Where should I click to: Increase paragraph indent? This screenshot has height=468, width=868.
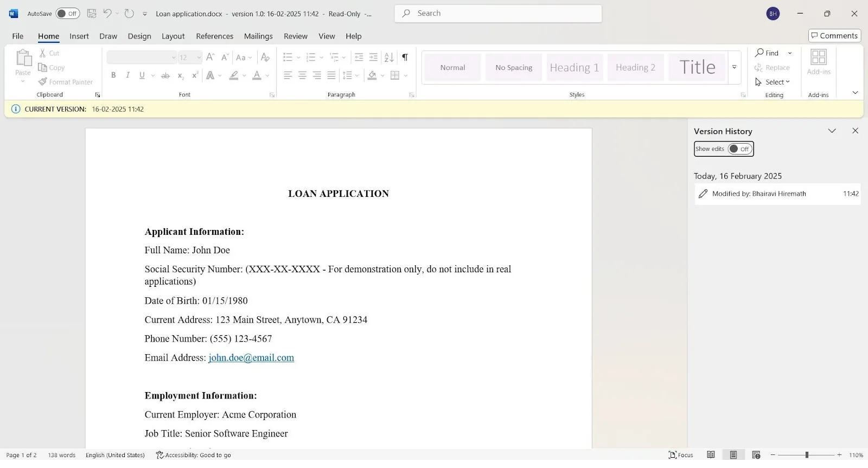point(373,57)
